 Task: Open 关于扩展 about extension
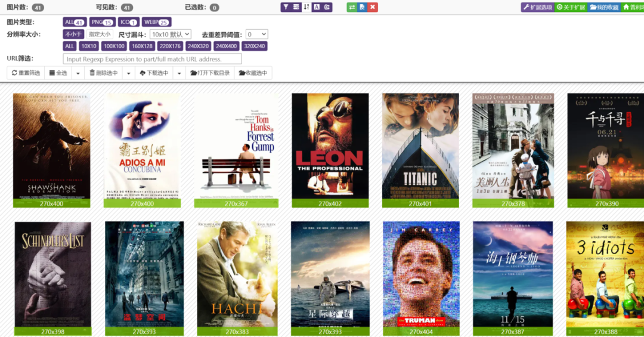[x=571, y=7]
